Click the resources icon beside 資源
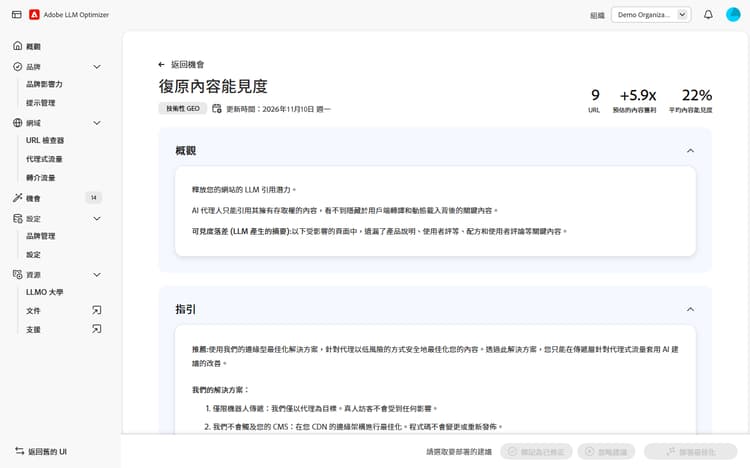This screenshot has height=468, width=750. (18, 274)
